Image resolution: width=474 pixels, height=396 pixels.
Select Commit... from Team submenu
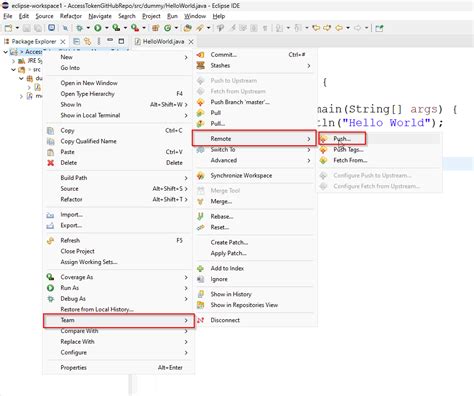[x=255, y=55]
